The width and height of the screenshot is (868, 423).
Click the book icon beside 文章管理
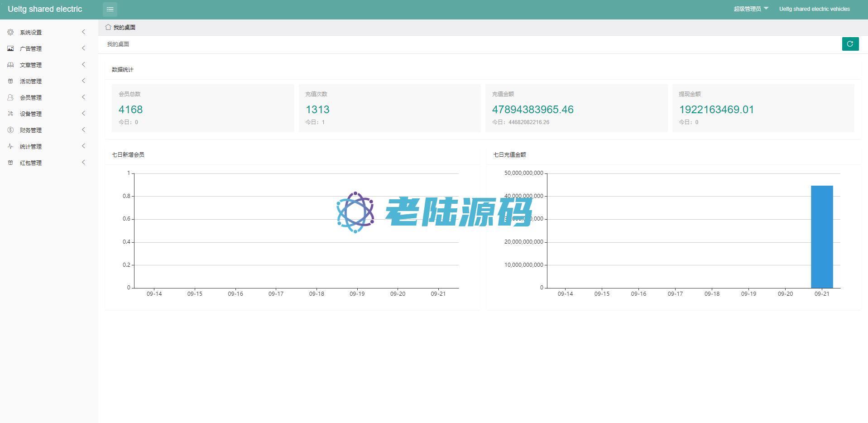10,65
